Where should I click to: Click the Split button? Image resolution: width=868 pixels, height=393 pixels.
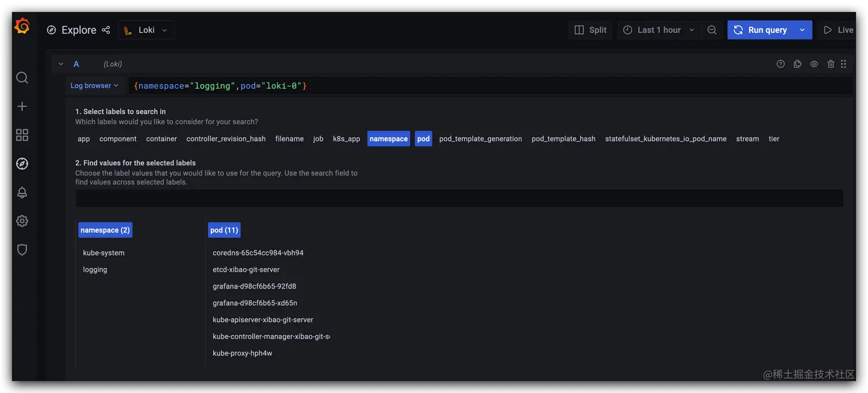(591, 30)
